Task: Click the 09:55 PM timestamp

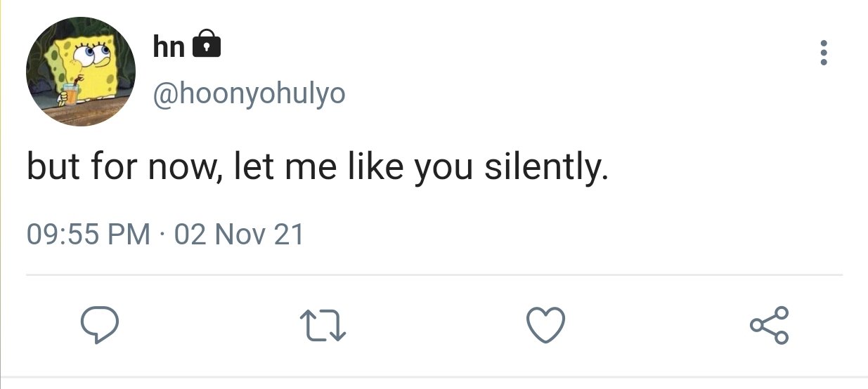Action: (x=89, y=234)
